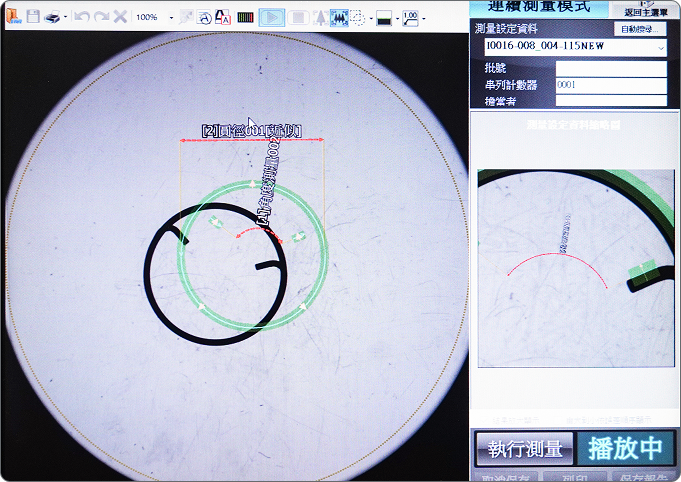The width and height of the screenshot is (681, 482).
Task: Click the 批號 batch number input field
Action: point(611,69)
